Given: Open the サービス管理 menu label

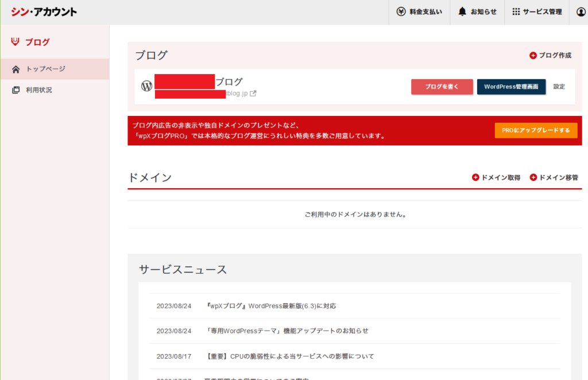Looking at the screenshot, I should [542, 11].
